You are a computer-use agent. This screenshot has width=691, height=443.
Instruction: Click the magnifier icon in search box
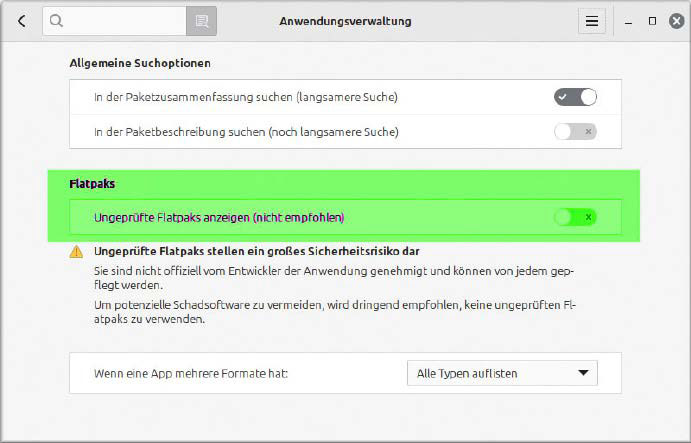56,20
